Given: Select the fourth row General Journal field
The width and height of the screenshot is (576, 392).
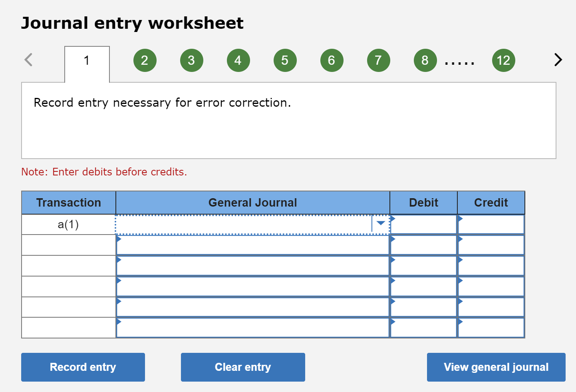Looking at the screenshot, I should click(252, 287).
